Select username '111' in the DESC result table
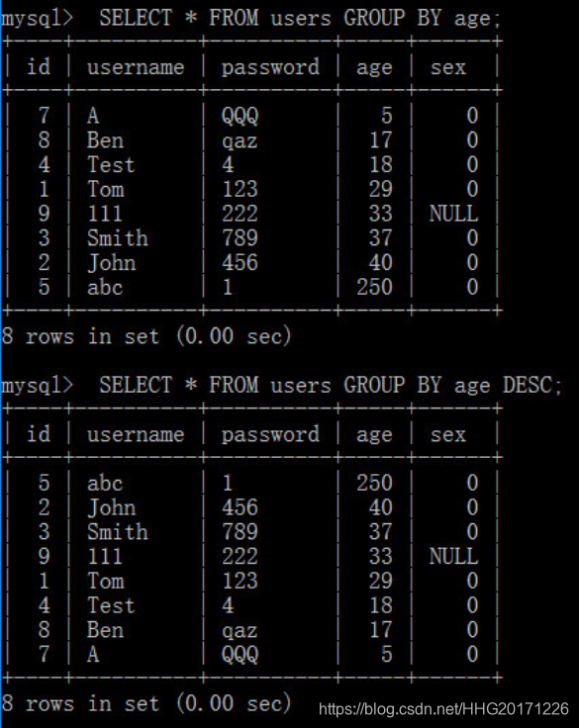The image size is (579, 728). point(105,557)
